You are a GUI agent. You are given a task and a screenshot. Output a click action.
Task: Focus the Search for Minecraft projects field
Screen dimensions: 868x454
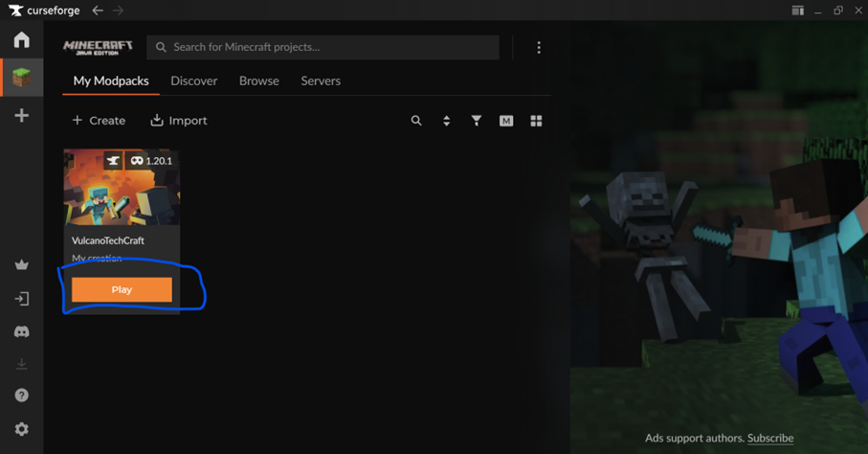(323, 48)
